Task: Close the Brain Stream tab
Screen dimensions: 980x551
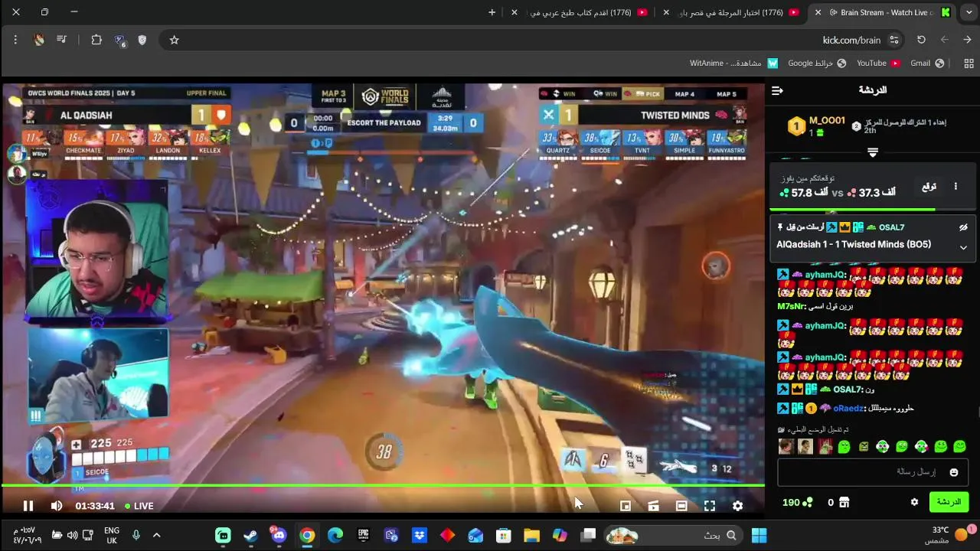Action: tap(818, 12)
